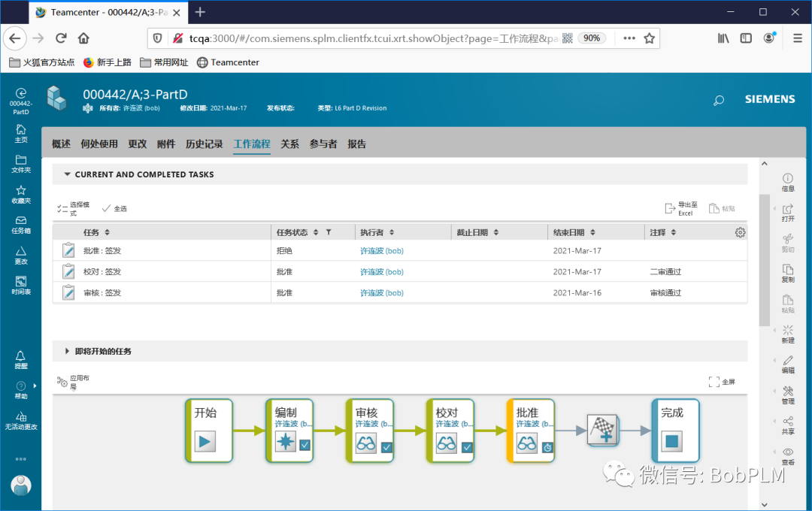Click the 90% zoom level indicator

coord(592,38)
